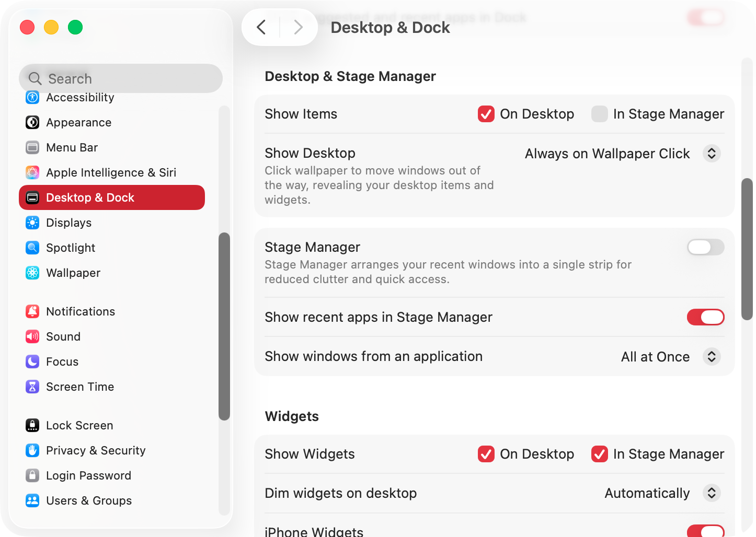Click the forward navigation arrow
Screen dimensions: 756x537
(298, 27)
